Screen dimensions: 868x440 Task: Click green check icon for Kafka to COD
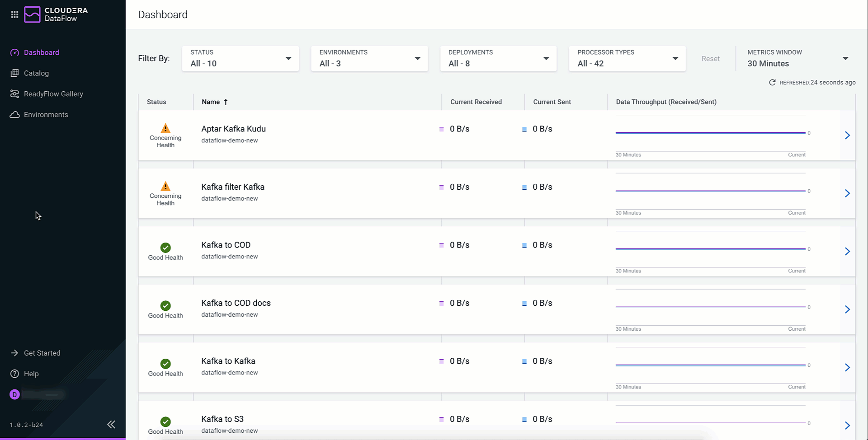coord(165,248)
